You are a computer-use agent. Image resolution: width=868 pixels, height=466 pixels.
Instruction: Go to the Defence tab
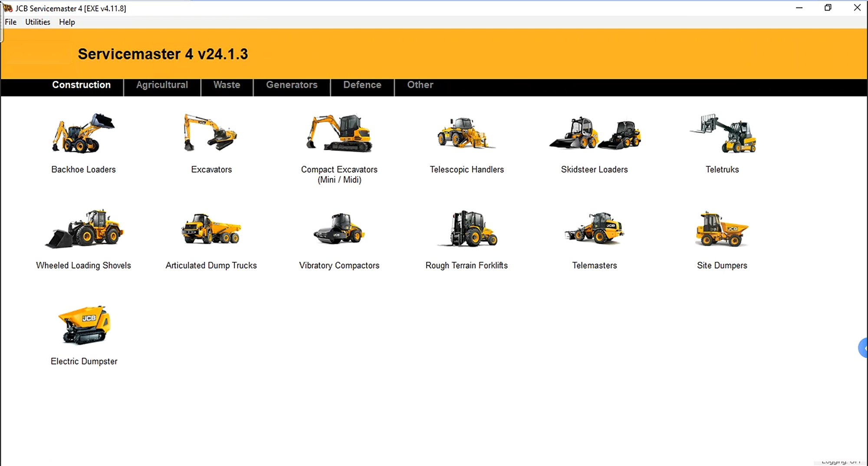(362, 85)
